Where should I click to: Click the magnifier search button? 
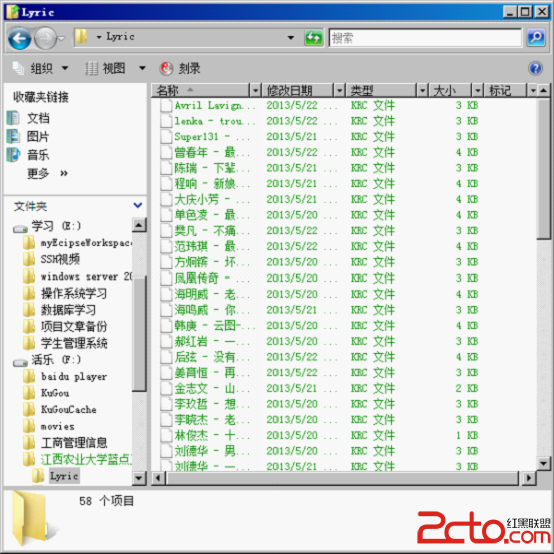tap(536, 37)
